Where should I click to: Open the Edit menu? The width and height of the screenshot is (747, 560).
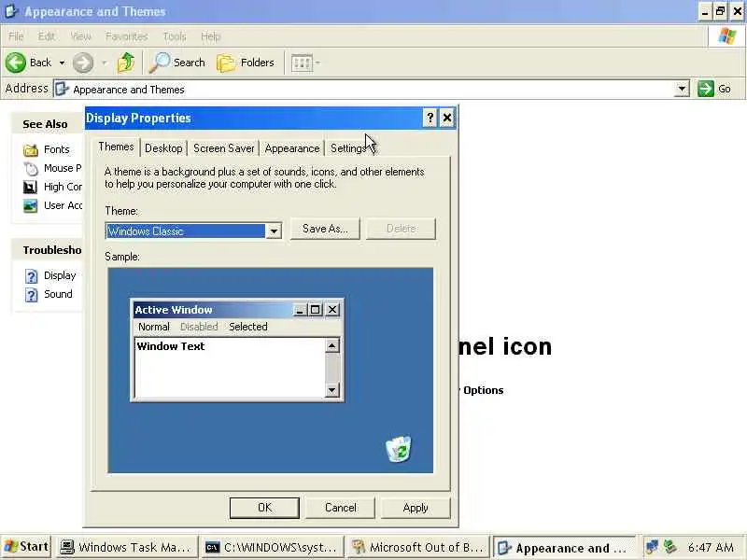[47, 36]
